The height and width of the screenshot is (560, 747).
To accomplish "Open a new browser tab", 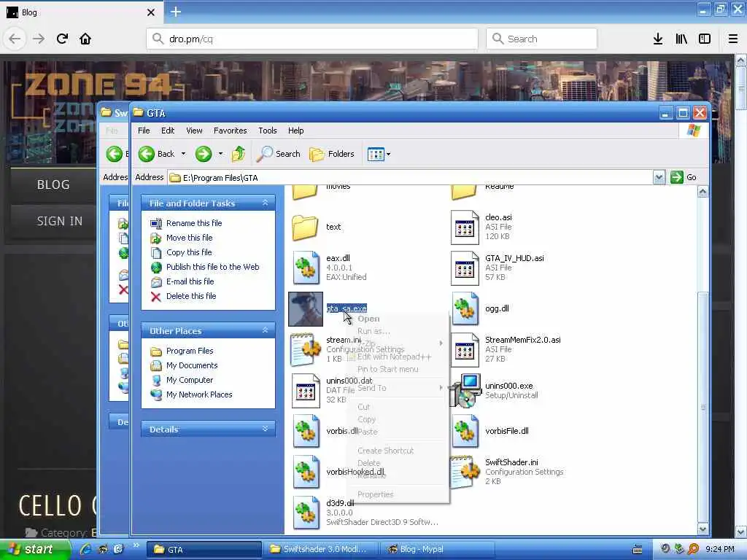I will 176,12.
